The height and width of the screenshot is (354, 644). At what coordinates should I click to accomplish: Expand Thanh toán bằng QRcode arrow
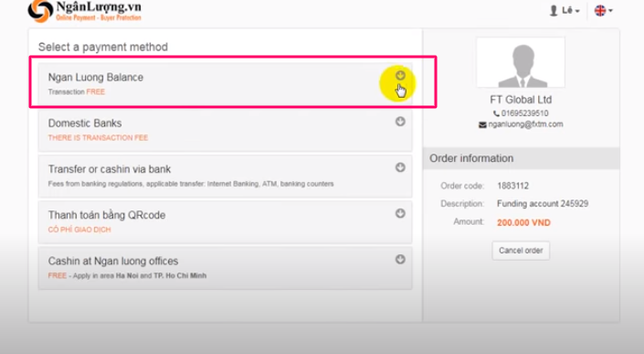tap(400, 213)
